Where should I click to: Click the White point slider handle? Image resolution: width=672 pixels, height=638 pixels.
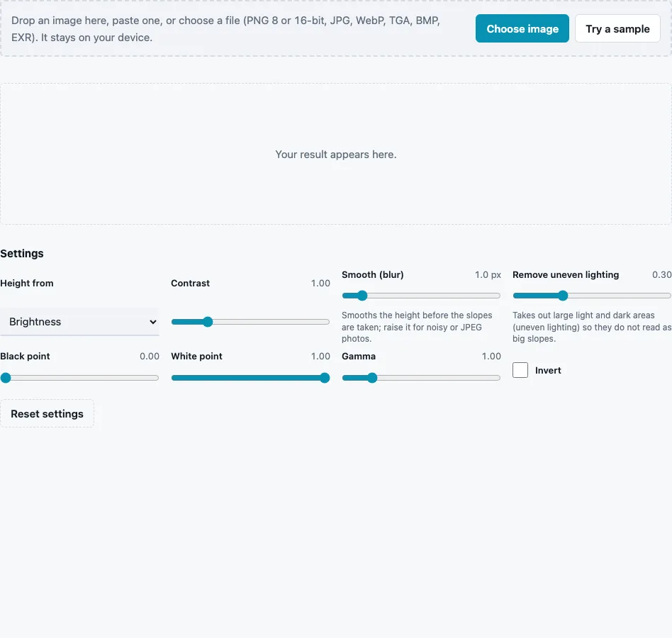tap(325, 378)
